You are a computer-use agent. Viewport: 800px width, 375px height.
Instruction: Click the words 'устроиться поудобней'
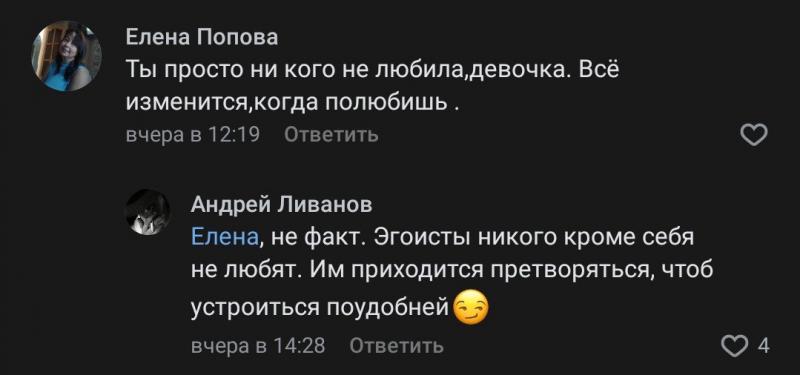click(x=320, y=308)
